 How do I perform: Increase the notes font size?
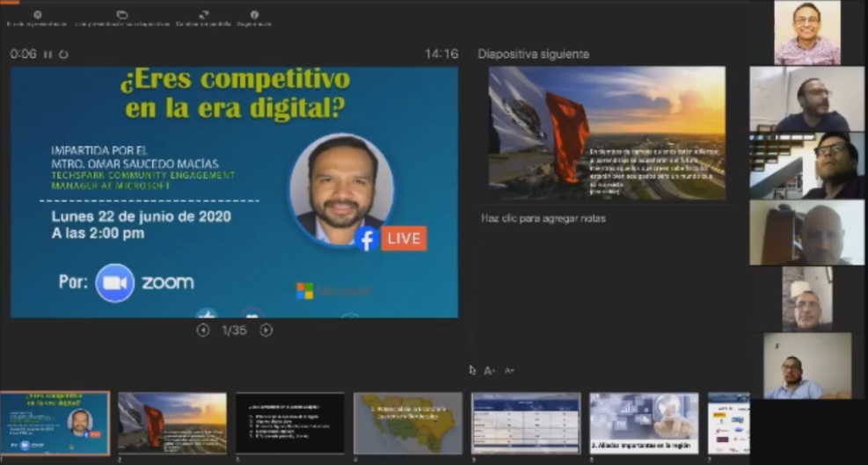point(490,371)
